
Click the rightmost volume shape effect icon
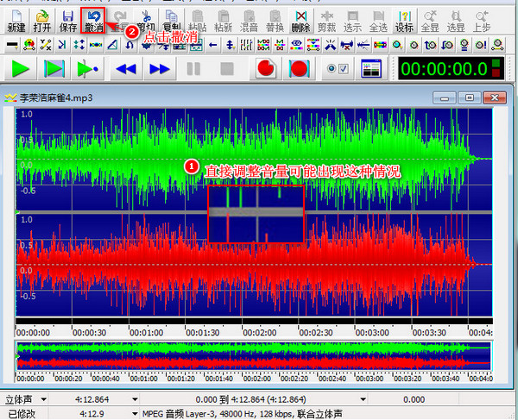497,45
